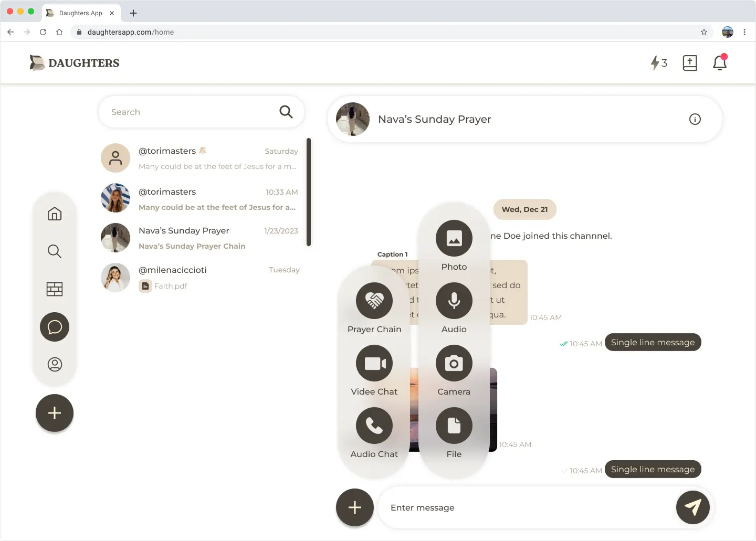
Task: Start an Audio Chat call
Action: [374, 426]
